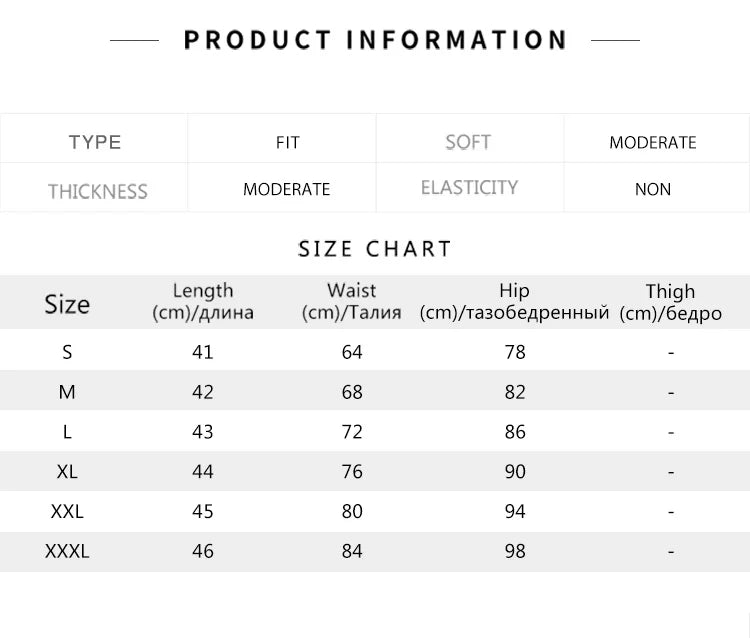
Task: Select the SOFT label cell
Action: 468,142
